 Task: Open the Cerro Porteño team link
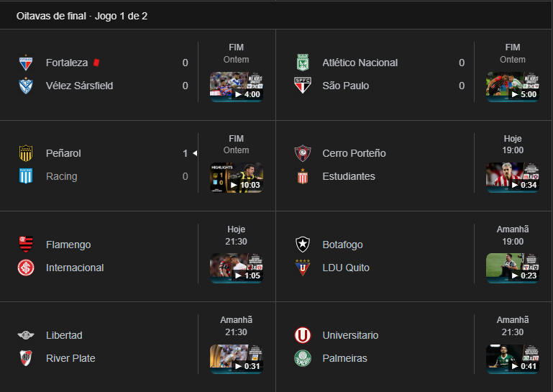pos(354,153)
